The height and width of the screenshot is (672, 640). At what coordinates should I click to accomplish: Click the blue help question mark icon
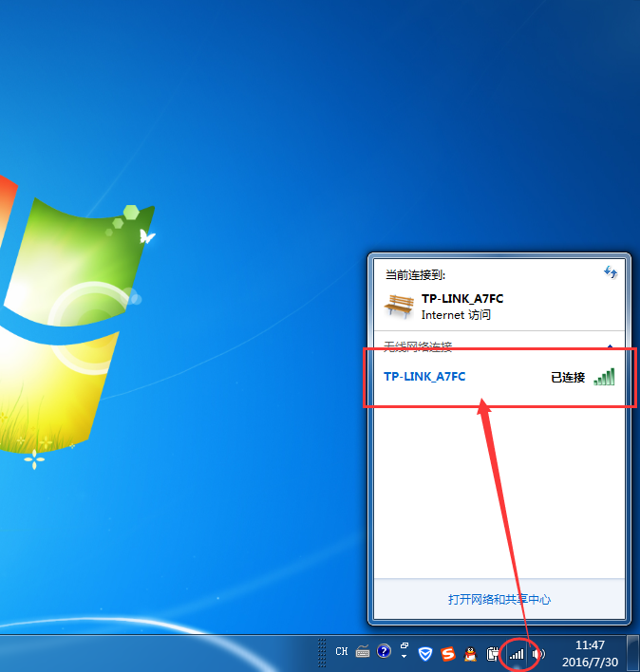pos(384,651)
